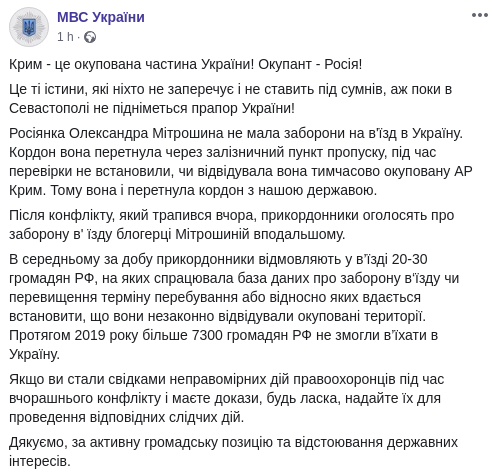The height and width of the screenshot is (472, 492).
Task: Click the closing paragraph beginning Дякуємо
Action: [233, 452]
